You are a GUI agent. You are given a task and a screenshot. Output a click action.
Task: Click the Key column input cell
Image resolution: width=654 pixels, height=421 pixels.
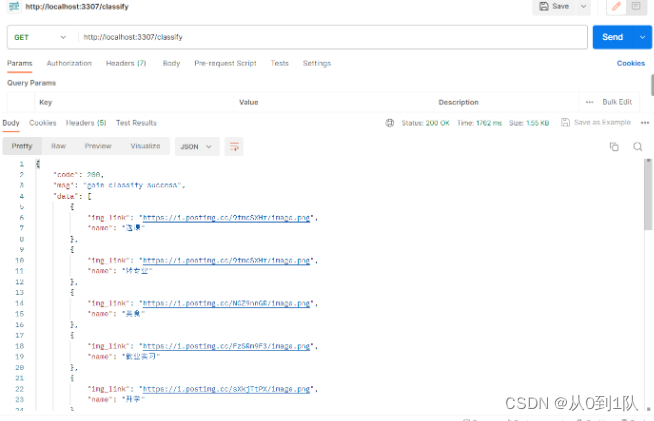coord(134,102)
